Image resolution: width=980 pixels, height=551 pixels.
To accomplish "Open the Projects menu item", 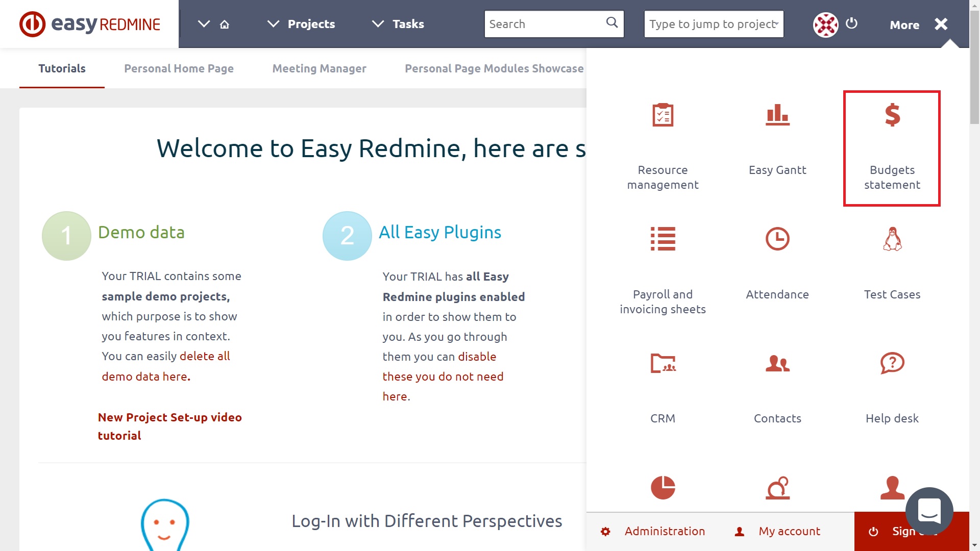I will coord(311,24).
